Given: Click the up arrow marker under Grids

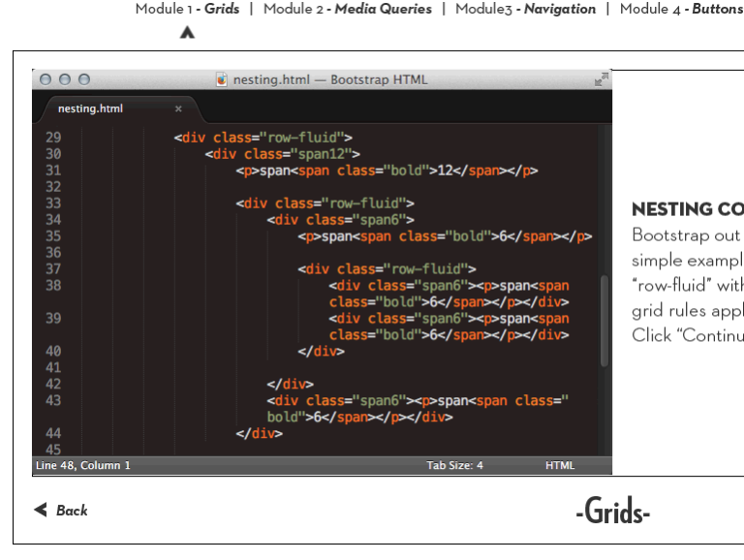Looking at the screenshot, I should pyautogui.click(x=187, y=32).
